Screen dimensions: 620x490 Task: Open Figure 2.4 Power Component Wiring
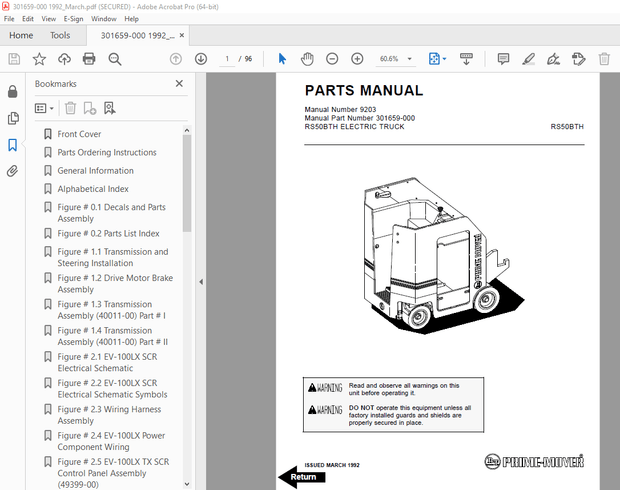pos(111,441)
